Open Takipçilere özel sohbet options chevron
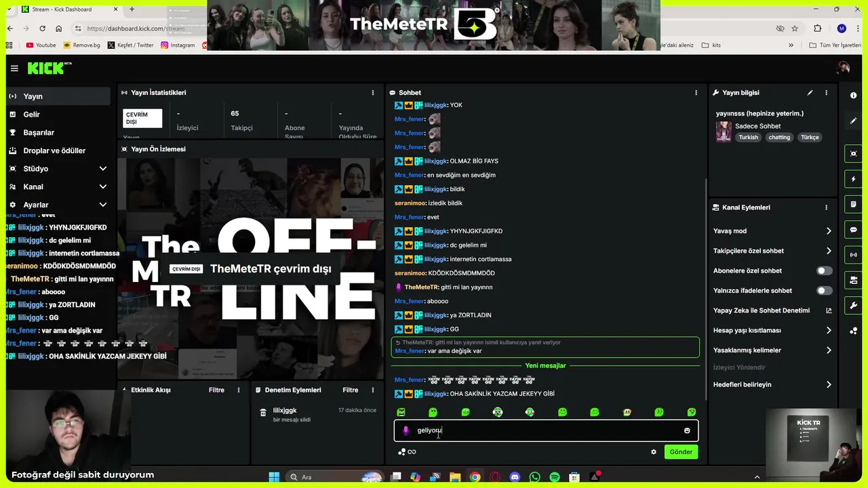The height and width of the screenshot is (488, 868). tap(829, 251)
